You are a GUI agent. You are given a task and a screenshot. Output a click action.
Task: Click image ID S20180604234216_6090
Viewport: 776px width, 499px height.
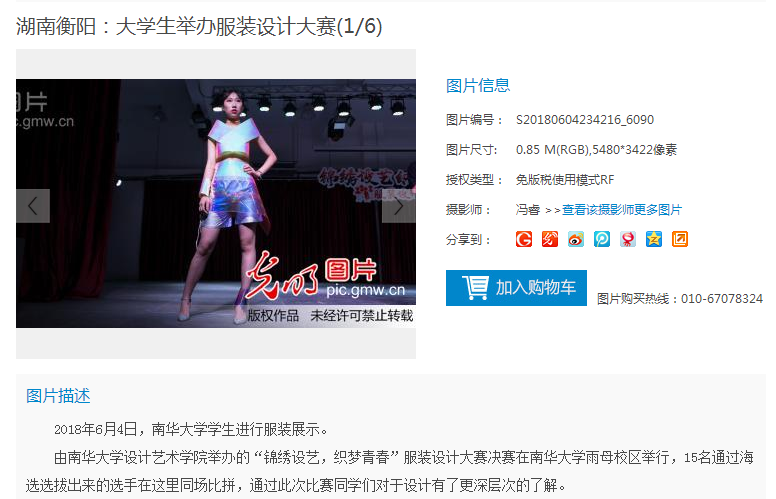584,120
